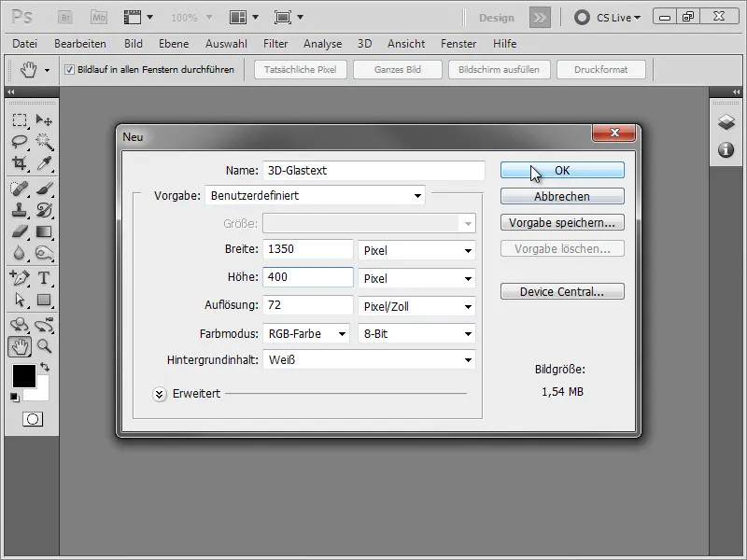Select the Healing Brush tool
The height and width of the screenshot is (560, 747).
point(20,189)
